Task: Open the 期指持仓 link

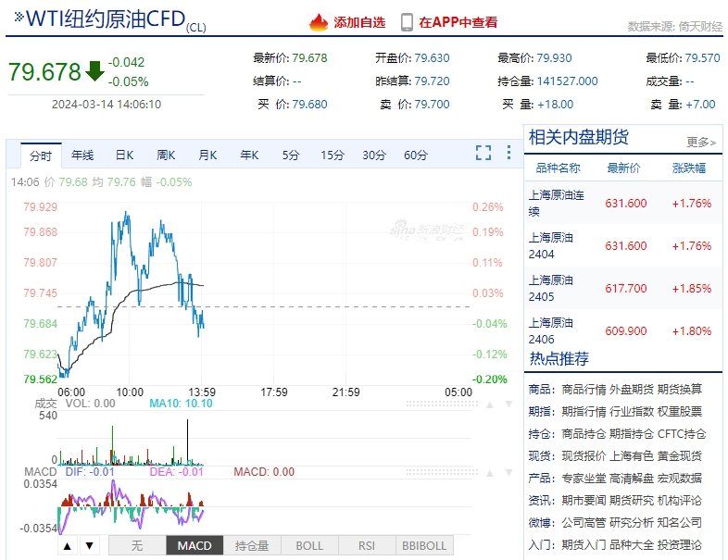Action: 632,434
